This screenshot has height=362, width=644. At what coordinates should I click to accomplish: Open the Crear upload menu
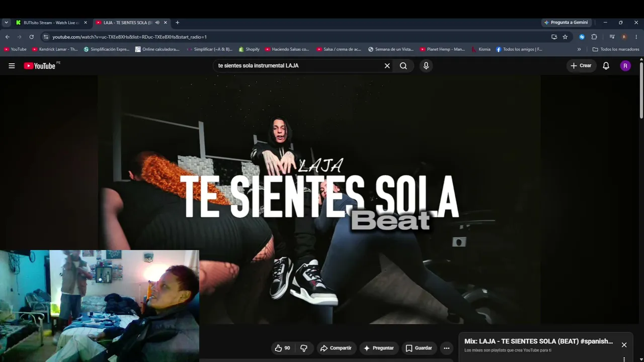coord(581,66)
